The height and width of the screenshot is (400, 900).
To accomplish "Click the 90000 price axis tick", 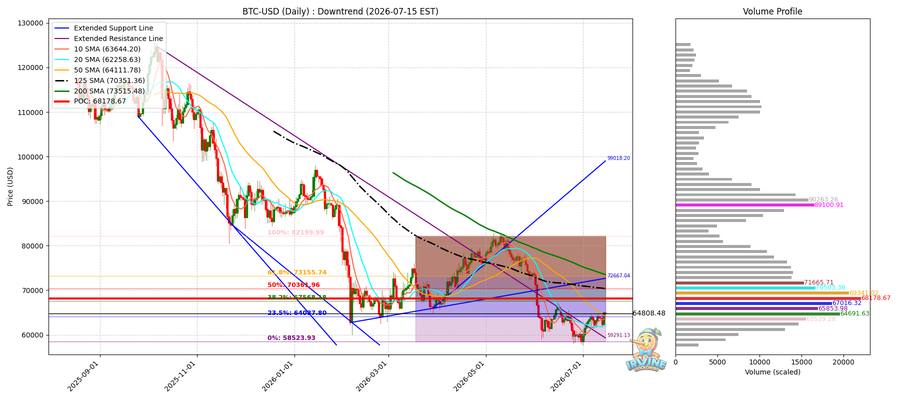I will (x=34, y=201).
